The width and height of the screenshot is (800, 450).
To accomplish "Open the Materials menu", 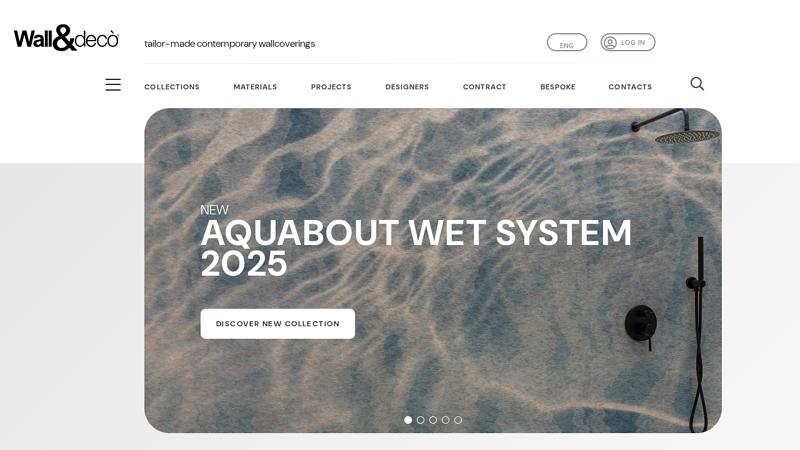I will (255, 87).
